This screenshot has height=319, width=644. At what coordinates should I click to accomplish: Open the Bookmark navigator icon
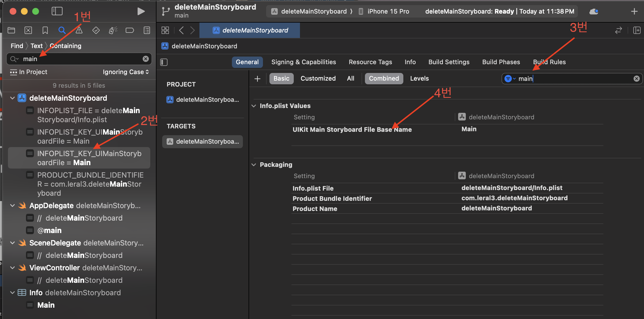(45, 30)
